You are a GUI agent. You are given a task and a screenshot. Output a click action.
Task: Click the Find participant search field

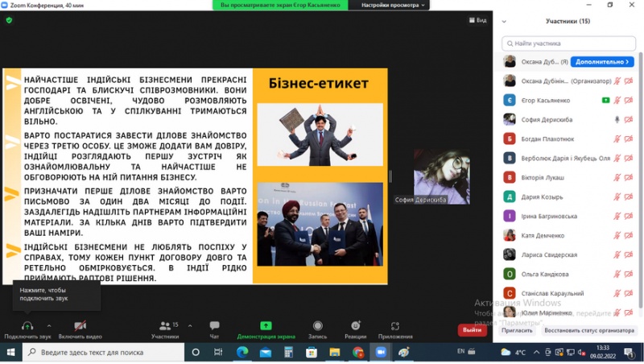pos(568,43)
